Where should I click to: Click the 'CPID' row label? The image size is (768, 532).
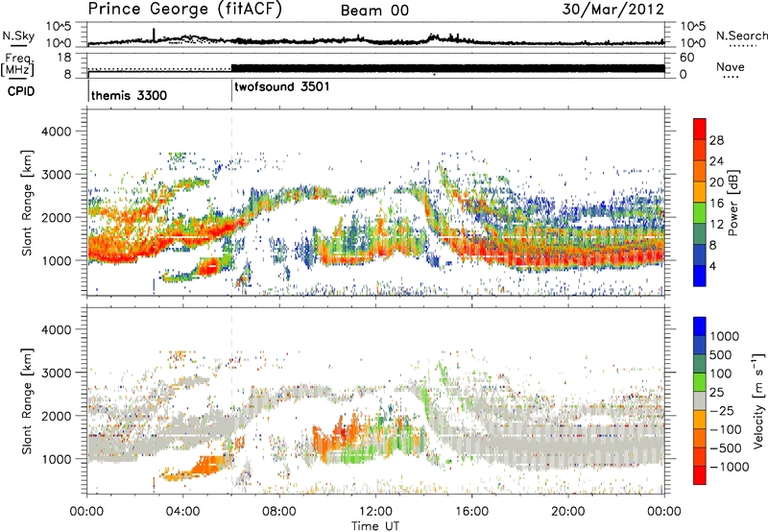click(21, 91)
